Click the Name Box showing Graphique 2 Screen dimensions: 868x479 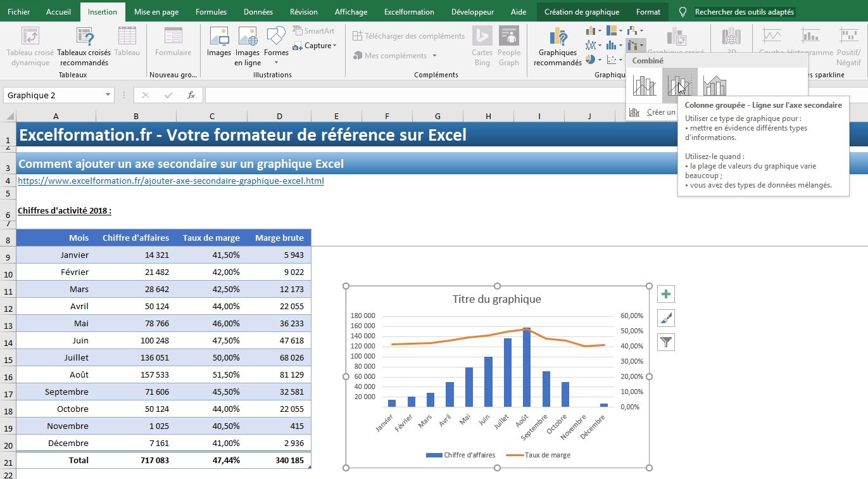(x=53, y=95)
